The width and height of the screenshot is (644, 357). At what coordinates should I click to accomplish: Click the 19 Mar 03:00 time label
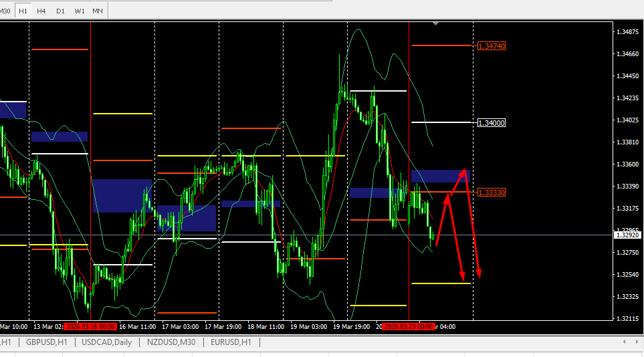(x=308, y=327)
